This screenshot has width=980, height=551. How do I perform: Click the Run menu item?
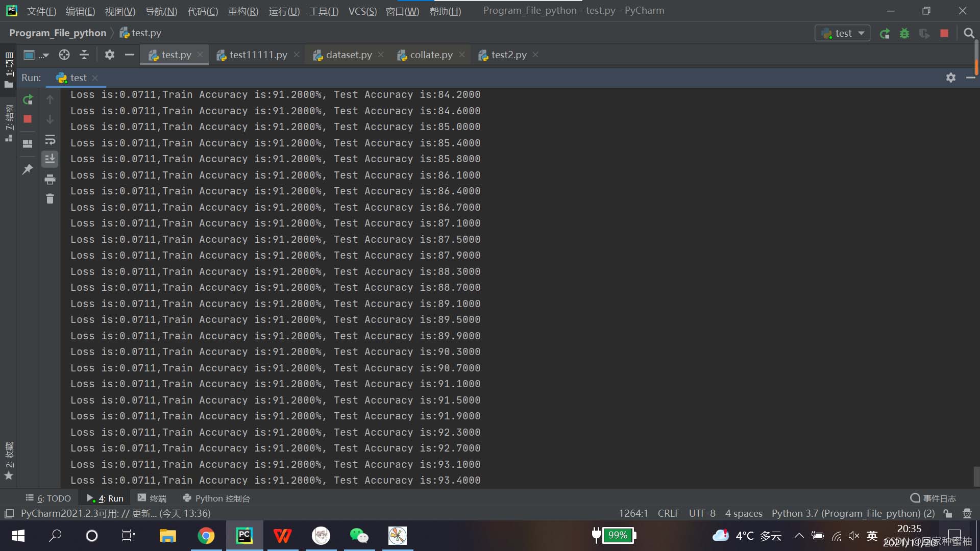tap(283, 11)
